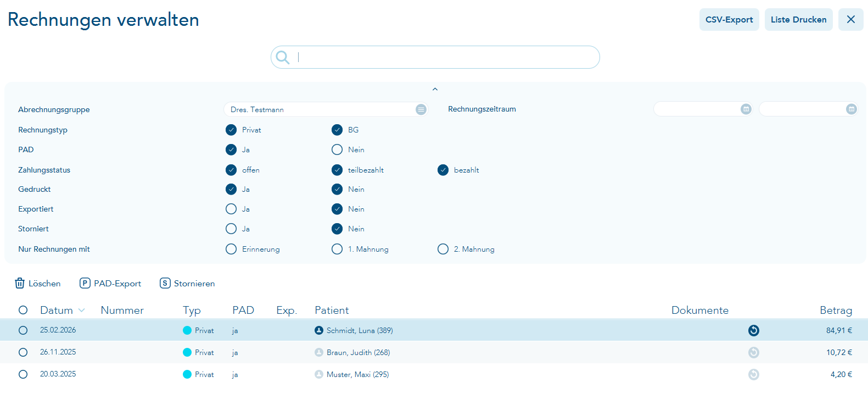Toggle the 1. Mahnung filter
Viewport: 868px width, 399px height.
[x=337, y=249]
